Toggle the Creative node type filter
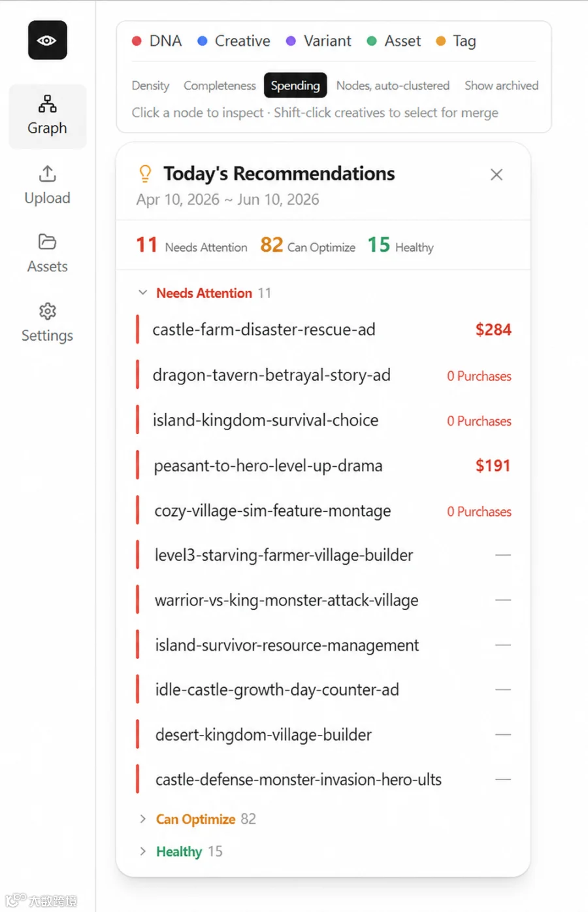The image size is (588, 912). 234,41
